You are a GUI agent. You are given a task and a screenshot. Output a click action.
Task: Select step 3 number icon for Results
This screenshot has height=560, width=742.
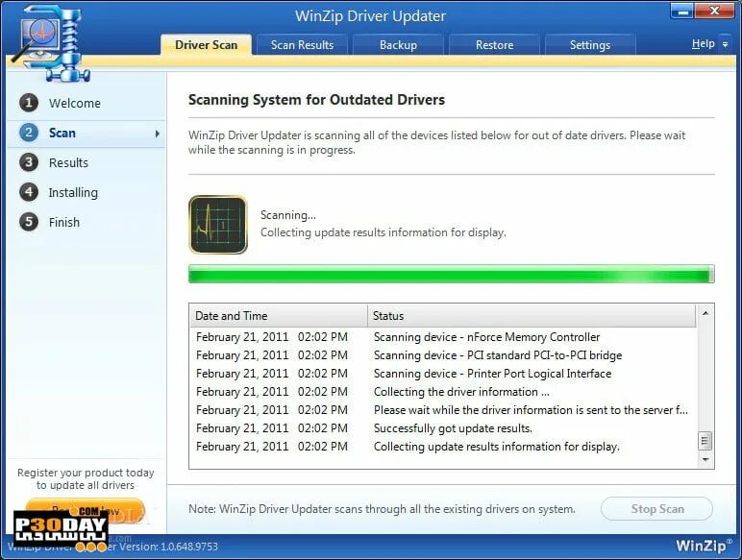click(x=29, y=162)
